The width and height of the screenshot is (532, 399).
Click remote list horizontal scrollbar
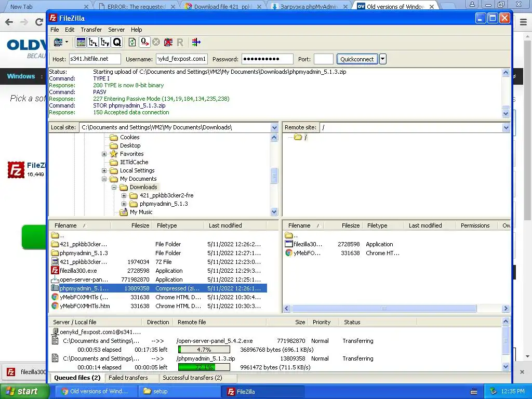point(384,309)
